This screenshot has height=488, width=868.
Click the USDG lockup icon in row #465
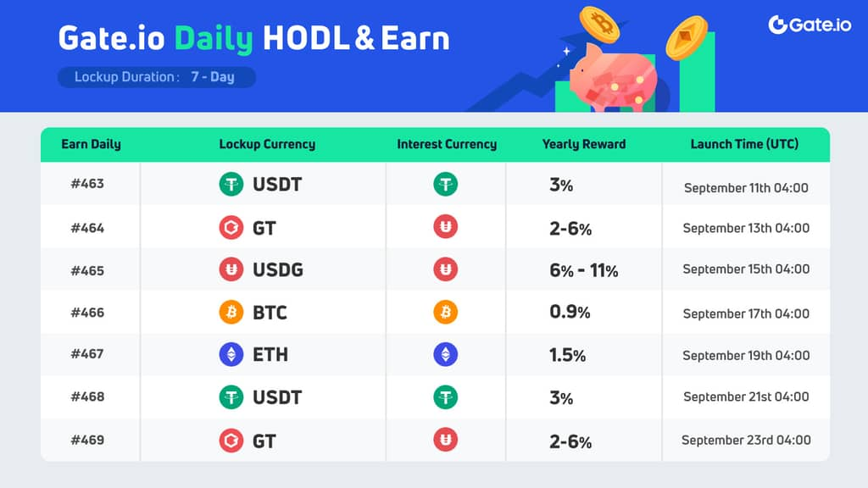click(231, 270)
